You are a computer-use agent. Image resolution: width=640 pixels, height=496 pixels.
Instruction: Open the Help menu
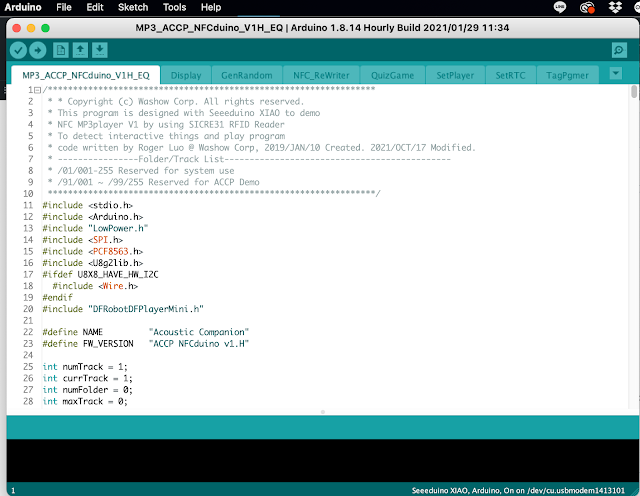(211, 7)
